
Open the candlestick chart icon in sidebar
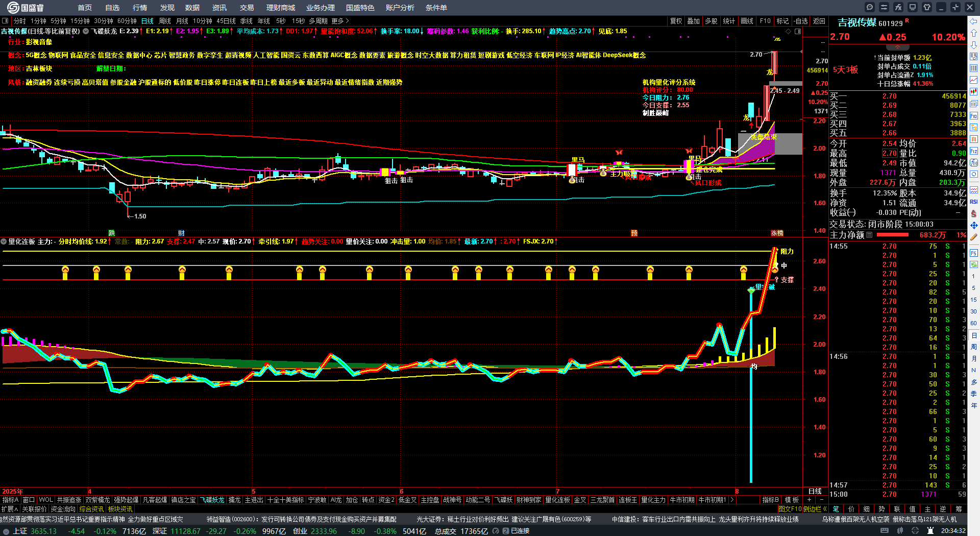click(974, 92)
